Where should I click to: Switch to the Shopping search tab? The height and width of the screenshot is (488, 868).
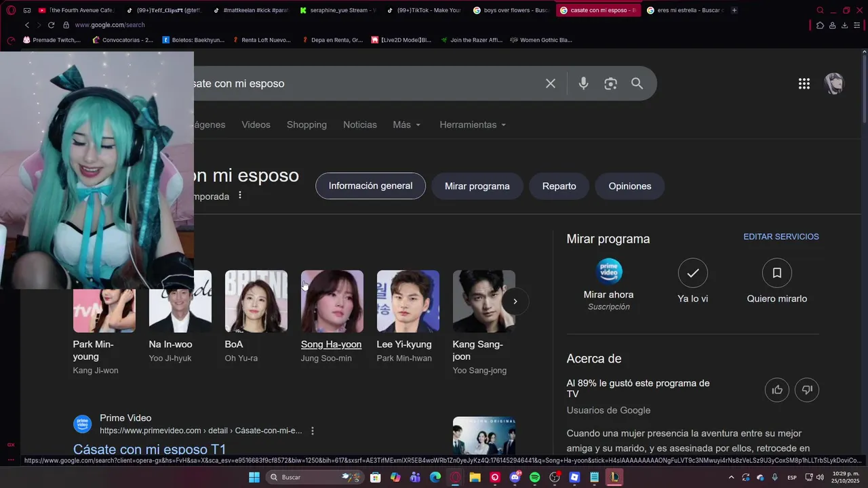(x=307, y=125)
